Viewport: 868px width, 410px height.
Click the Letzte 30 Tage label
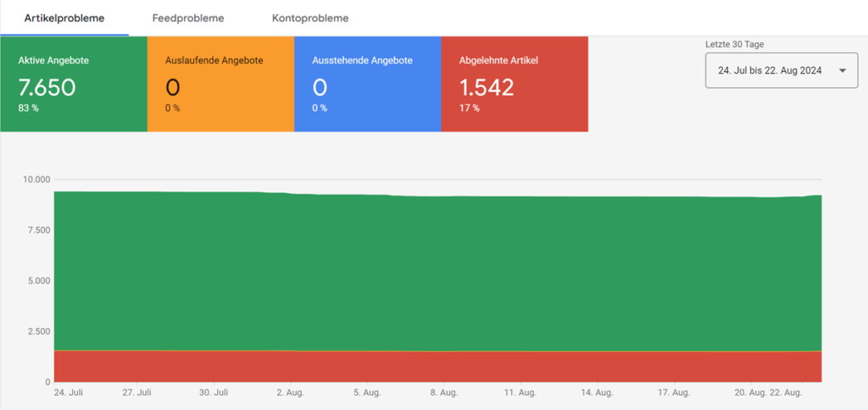[734, 44]
